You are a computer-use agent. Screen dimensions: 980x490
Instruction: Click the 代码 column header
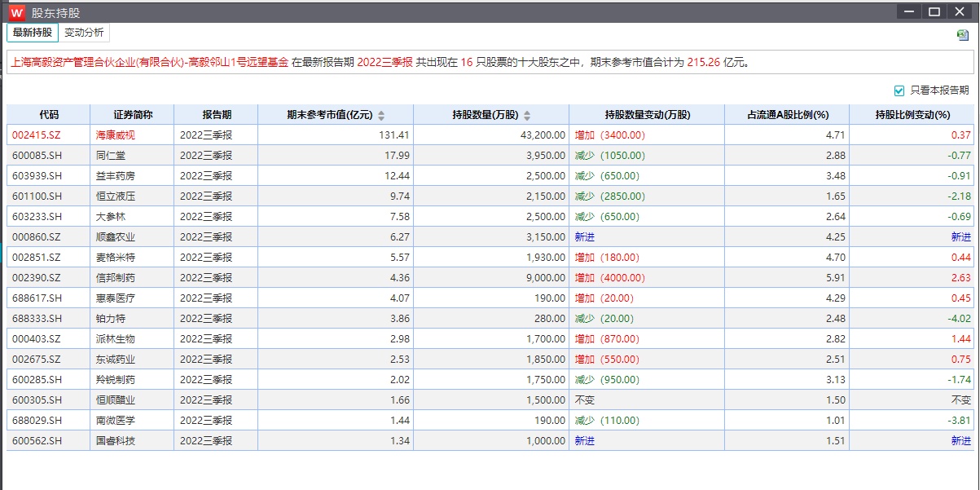pos(49,115)
